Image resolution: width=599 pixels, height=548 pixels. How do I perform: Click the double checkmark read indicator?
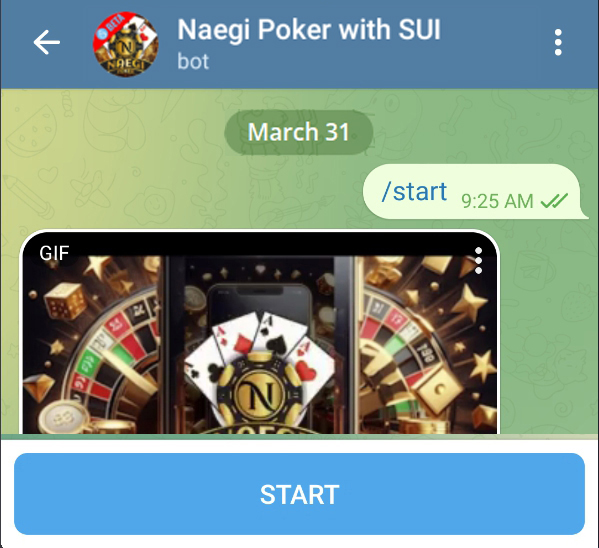pyautogui.click(x=554, y=200)
